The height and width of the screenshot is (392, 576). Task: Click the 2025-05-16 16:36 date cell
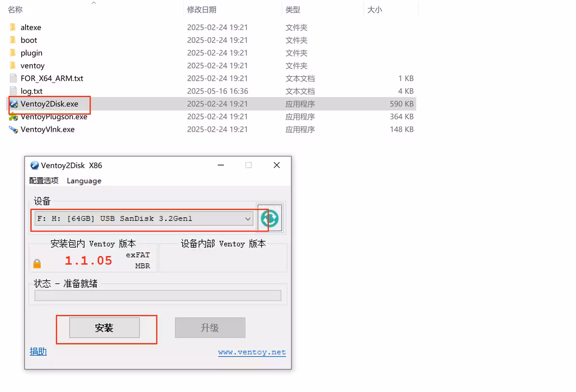tap(217, 91)
